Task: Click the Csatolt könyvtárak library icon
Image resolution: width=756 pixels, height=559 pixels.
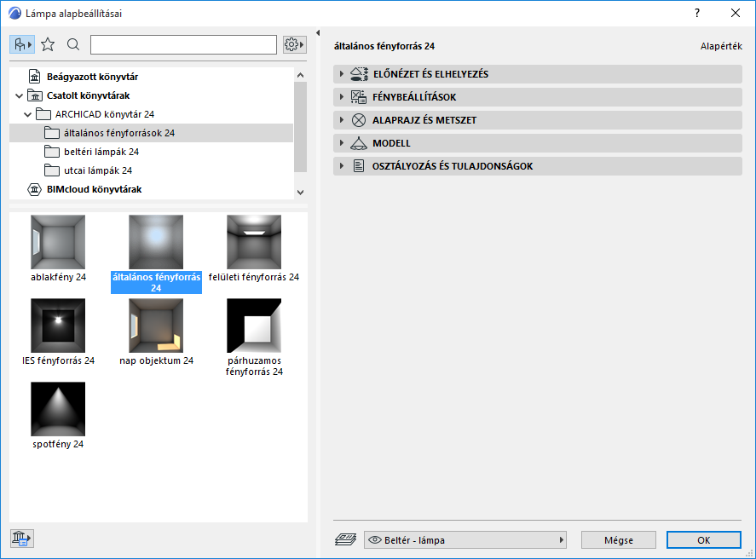Action: click(x=35, y=95)
